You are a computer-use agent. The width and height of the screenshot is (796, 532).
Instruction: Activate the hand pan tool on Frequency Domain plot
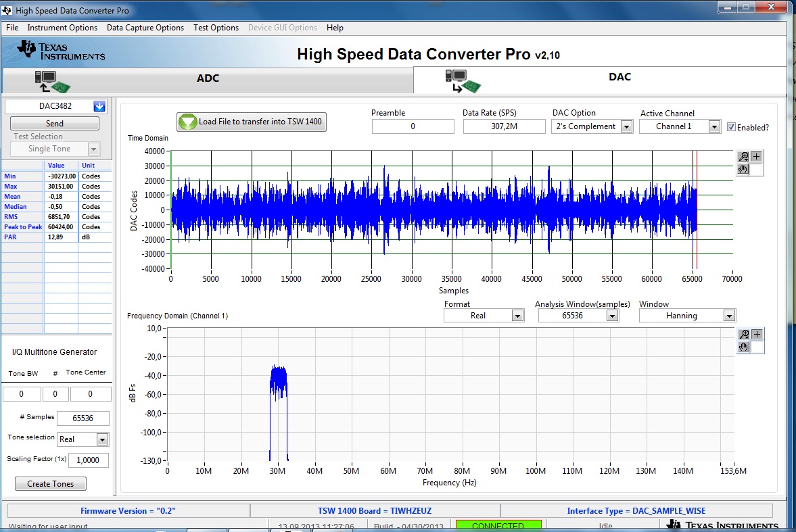pos(744,348)
